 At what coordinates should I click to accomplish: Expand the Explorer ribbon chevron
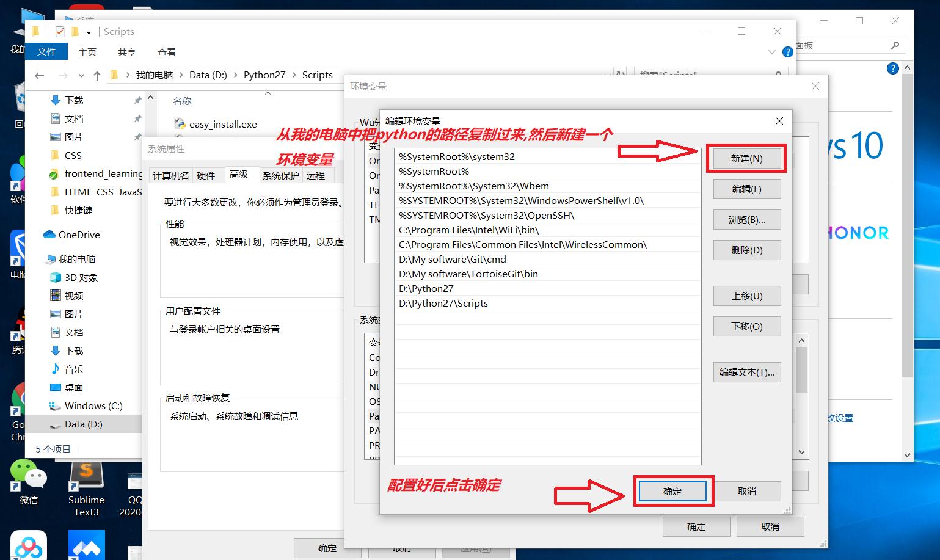(x=771, y=52)
